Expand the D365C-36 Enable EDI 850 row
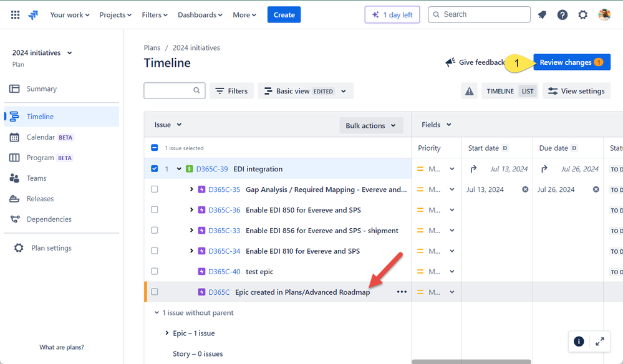The height and width of the screenshot is (364, 623). [191, 209]
